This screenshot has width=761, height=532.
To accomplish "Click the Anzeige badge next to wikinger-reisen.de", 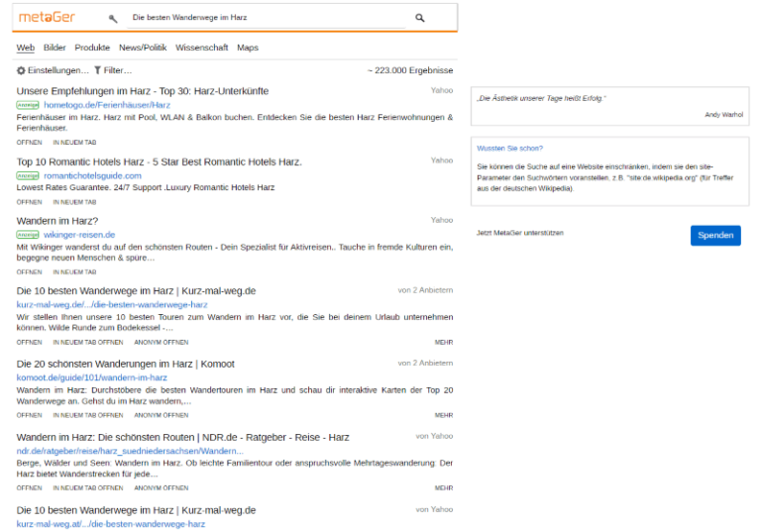I will pos(28,235).
